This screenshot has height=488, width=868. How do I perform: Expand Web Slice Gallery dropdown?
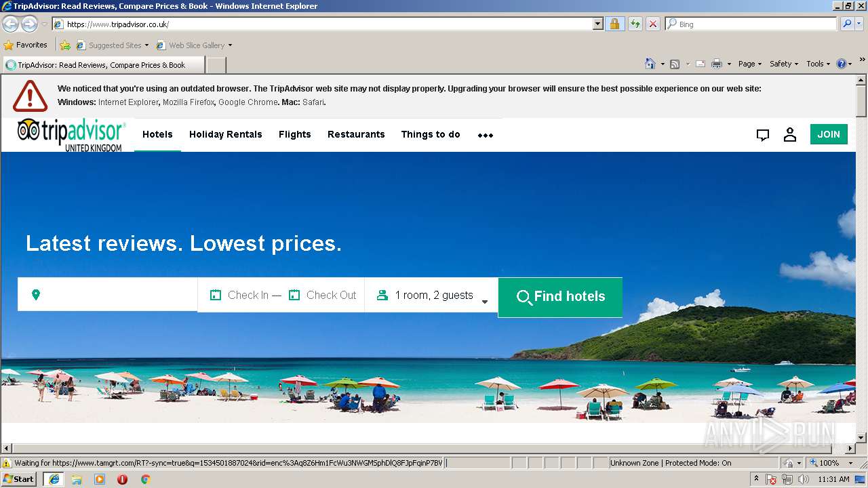[x=230, y=45]
